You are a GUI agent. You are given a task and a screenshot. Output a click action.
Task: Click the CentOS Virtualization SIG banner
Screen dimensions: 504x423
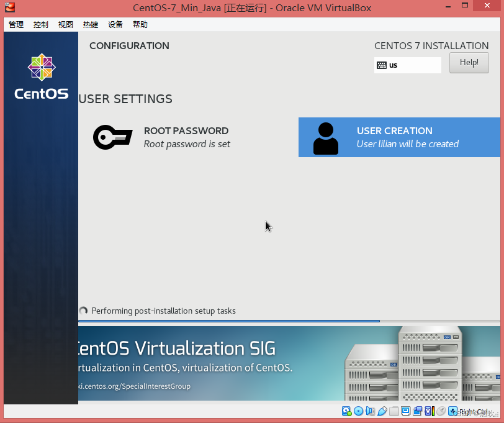289,363
